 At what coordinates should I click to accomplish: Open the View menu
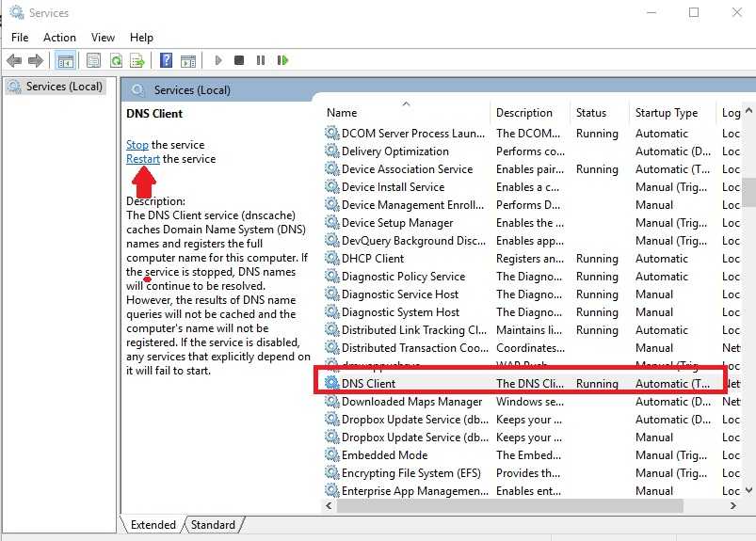[104, 38]
